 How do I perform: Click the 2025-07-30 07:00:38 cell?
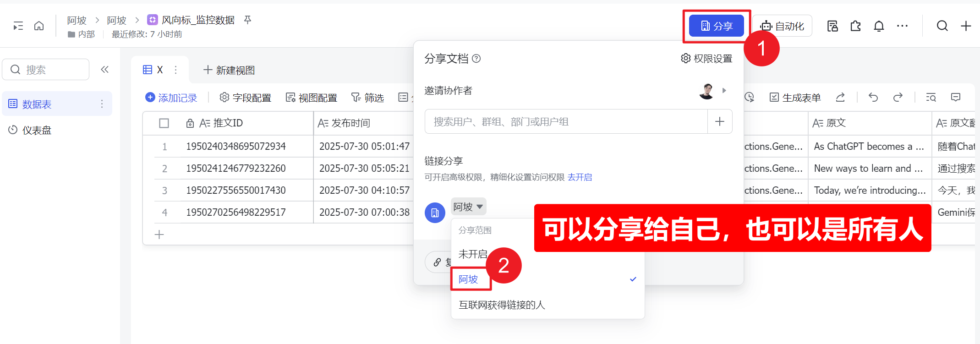[364, 213]
